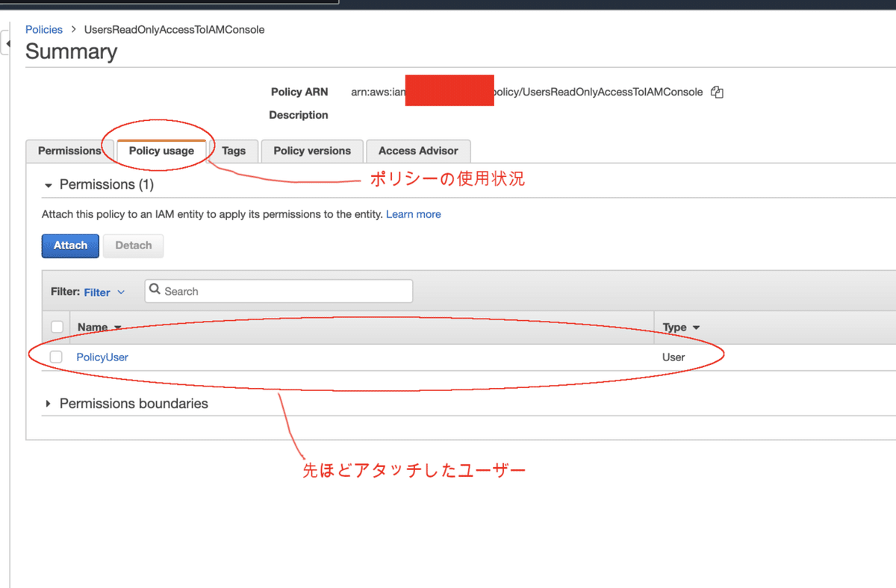Check the PolicyUser row checkbox

(56, 357)
